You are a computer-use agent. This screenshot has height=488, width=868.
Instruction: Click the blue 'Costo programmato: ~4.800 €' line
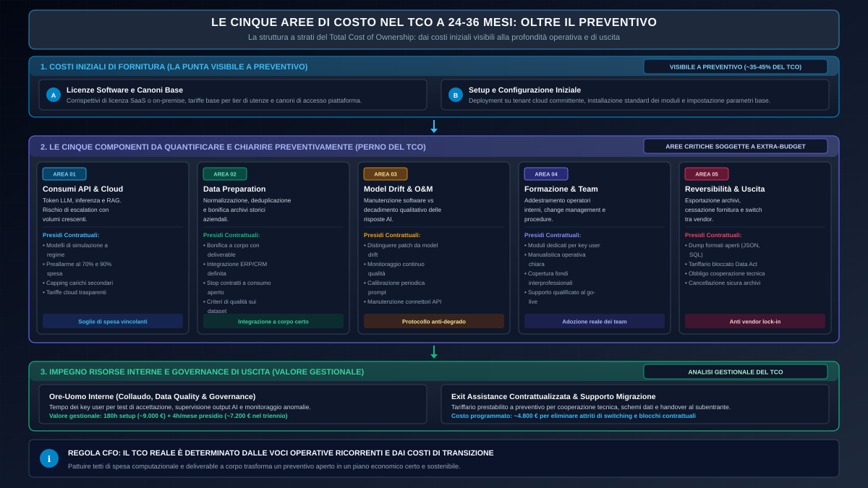574,416
